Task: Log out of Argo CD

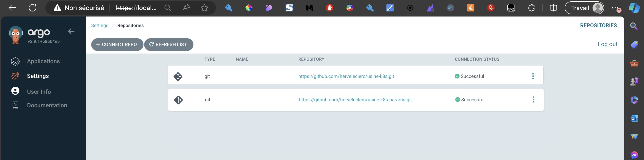Action: tap(608, 44)
